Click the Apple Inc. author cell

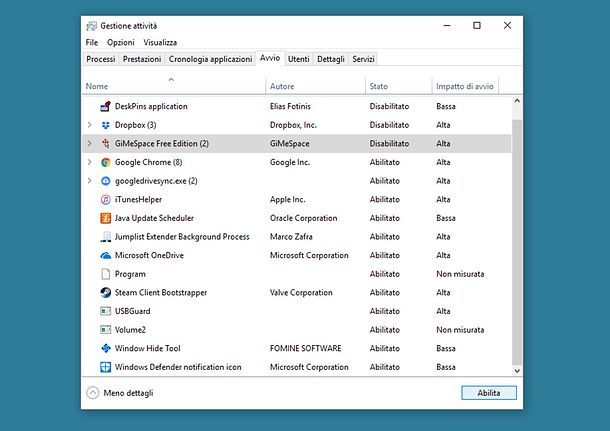pos(287,200)
